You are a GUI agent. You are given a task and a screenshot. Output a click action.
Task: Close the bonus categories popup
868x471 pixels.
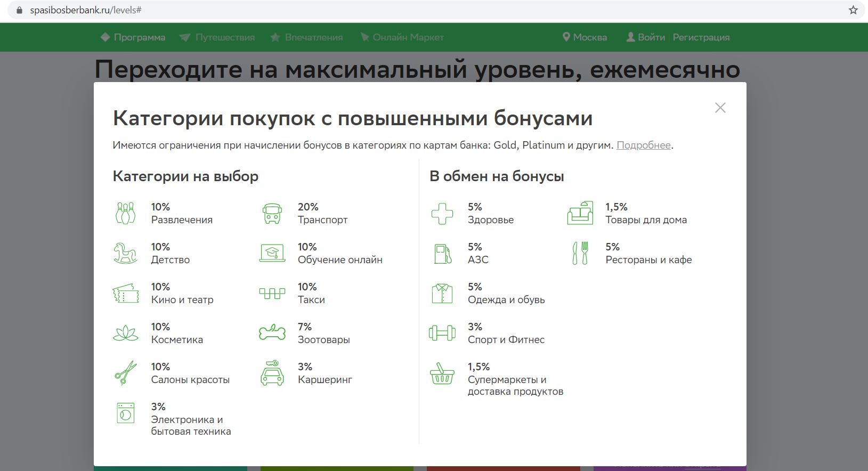pos(720,108)
